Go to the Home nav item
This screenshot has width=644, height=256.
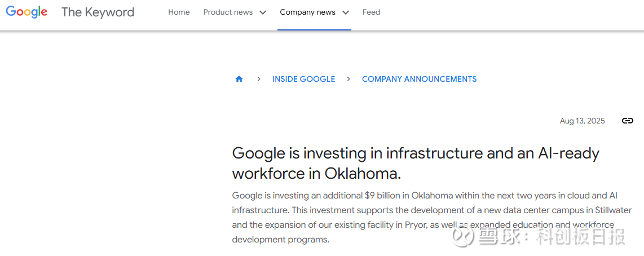[x=179, y=12]
